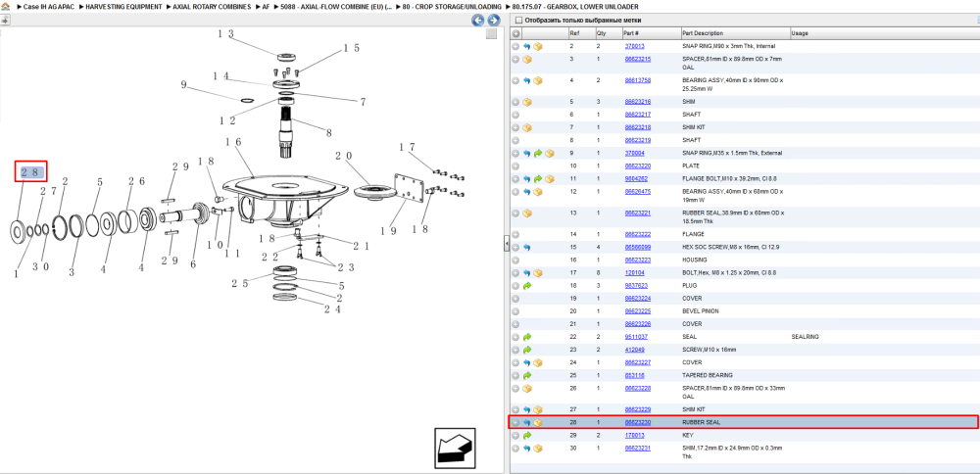Open the HARVESTING EQUIPMENT breadcrumb
This screenshot has width=980, height=474.
click(123, 6)
